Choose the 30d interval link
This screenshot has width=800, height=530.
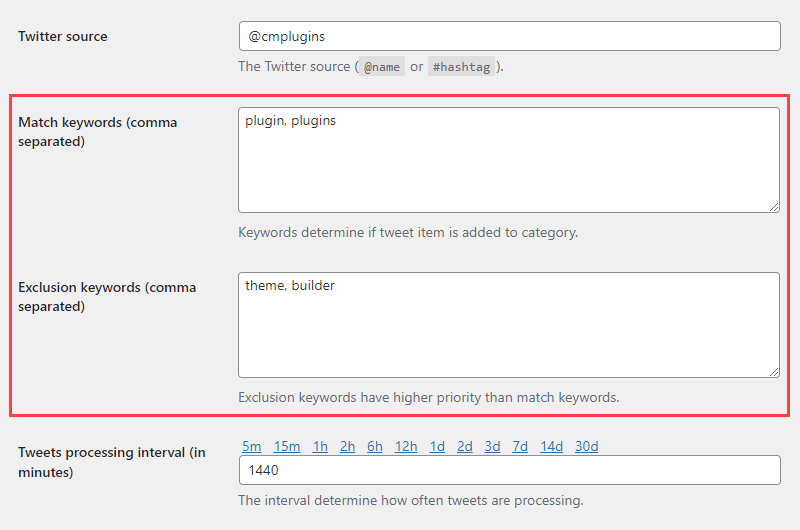click(x=586, y=446)
